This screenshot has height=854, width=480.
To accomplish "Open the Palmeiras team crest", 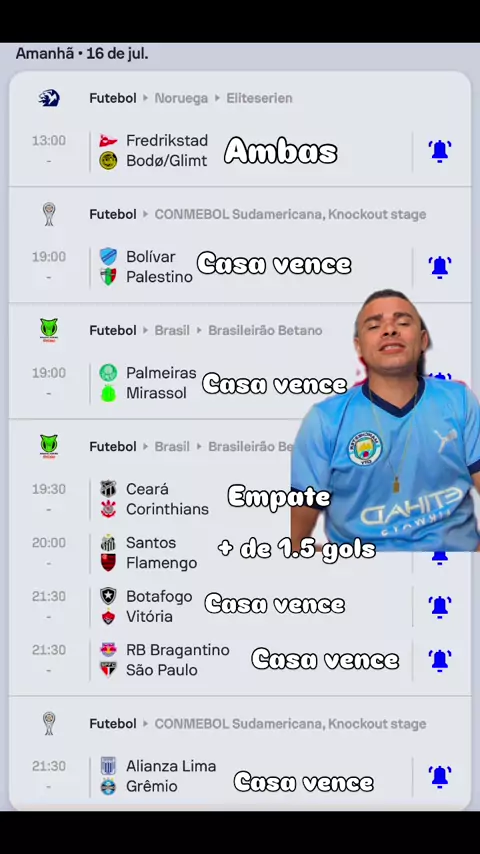I will pos(108,373).
